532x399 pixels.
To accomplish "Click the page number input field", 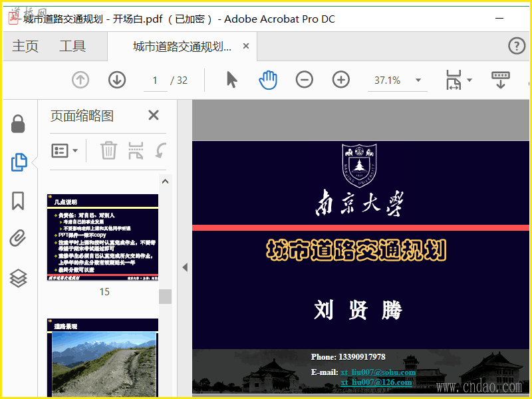I will pyautogui.click(x=155, y=80).
